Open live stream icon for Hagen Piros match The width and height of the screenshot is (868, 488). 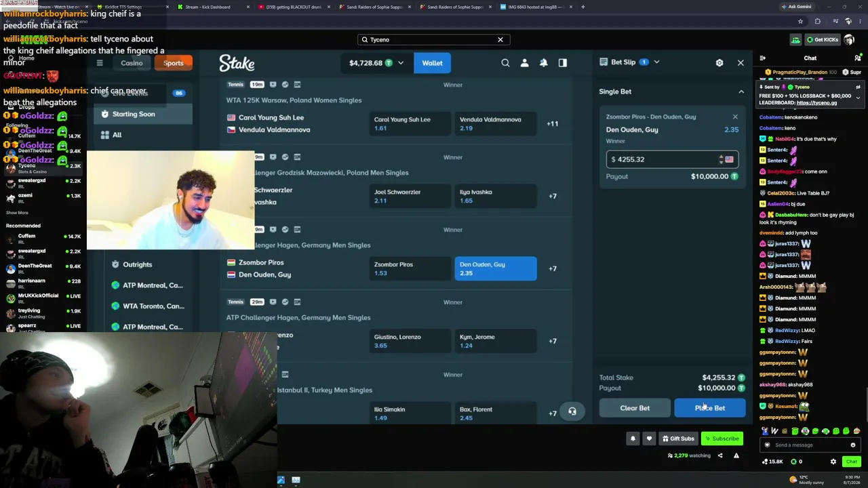[273, 230]
